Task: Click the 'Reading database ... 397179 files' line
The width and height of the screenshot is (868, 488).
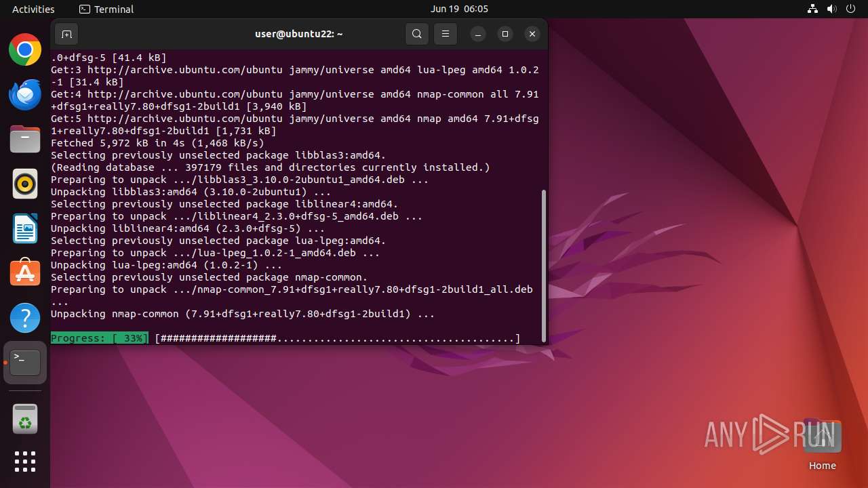Action: tap(271, 167)
